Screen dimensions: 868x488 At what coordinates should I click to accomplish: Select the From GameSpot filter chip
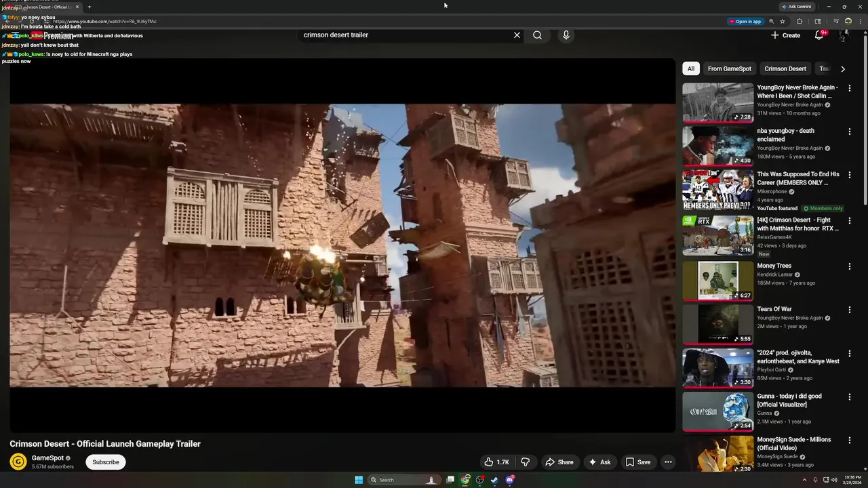coord(729,68)
